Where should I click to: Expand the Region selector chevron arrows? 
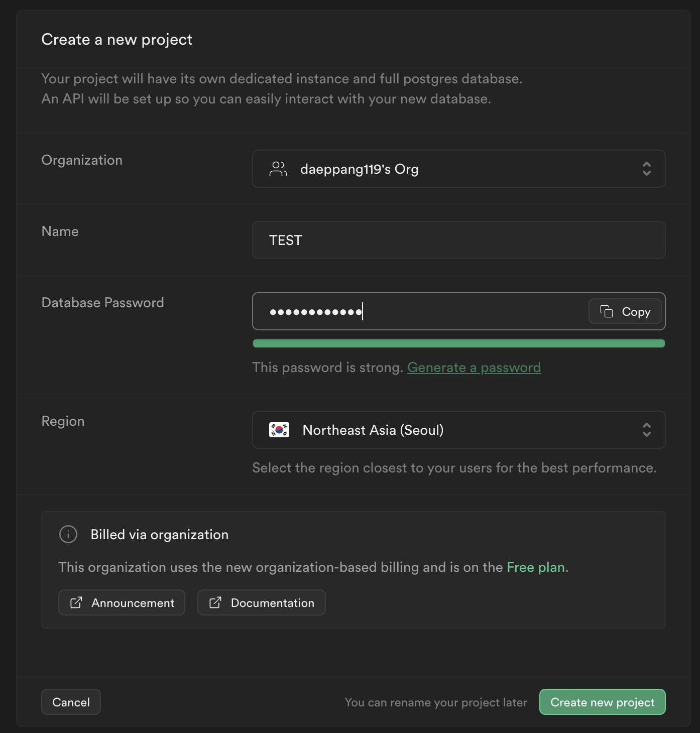[x=646, y=430]
